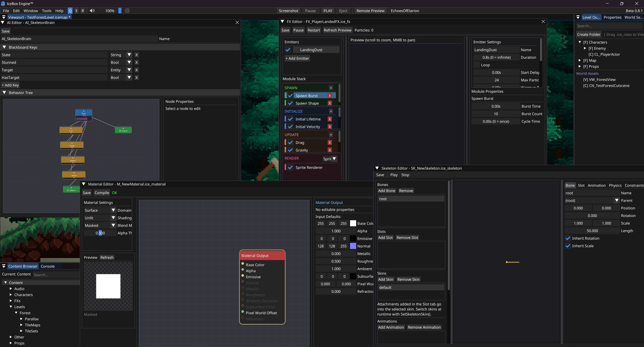This screenshot has width=644, height=347.
Task: Enable the emitter Loop checkbox
Action: point(477,65)
